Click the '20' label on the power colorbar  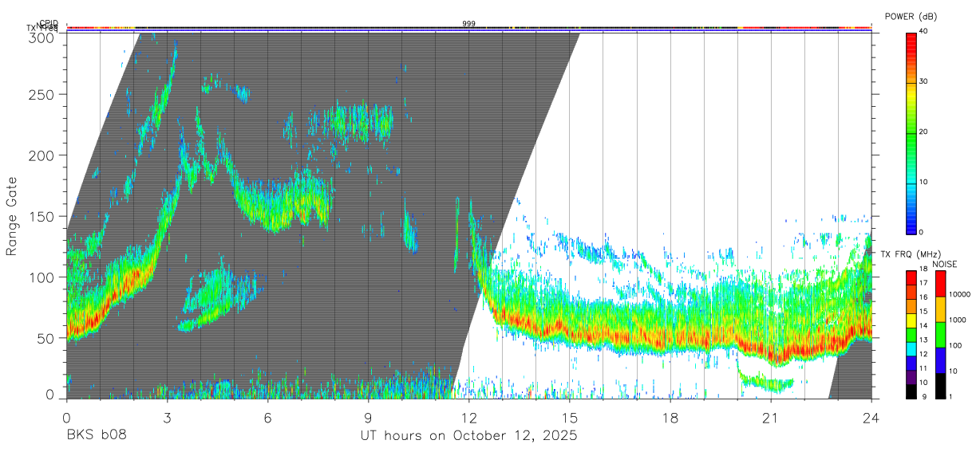click(x=924, y=132)
